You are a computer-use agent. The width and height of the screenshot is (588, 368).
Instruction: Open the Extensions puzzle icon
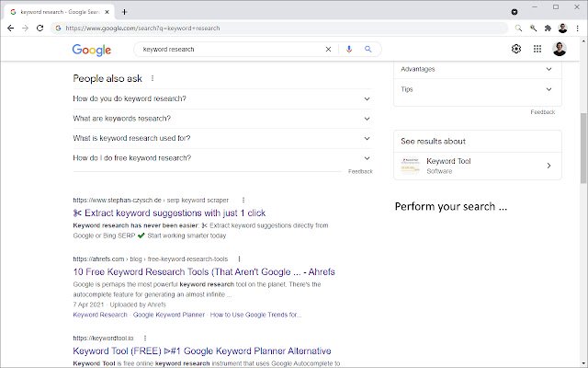pos(548,29)
